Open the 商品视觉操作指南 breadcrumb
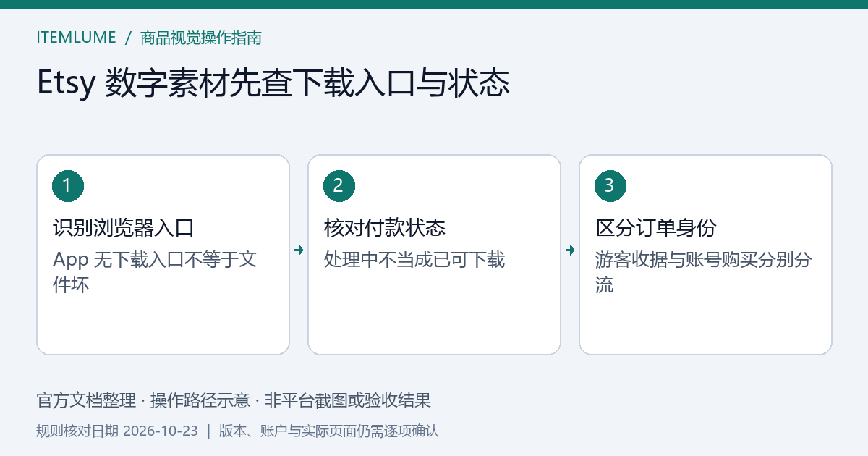Image resolution: width=868 pixels, height=456 pixels. coord(200,38)
